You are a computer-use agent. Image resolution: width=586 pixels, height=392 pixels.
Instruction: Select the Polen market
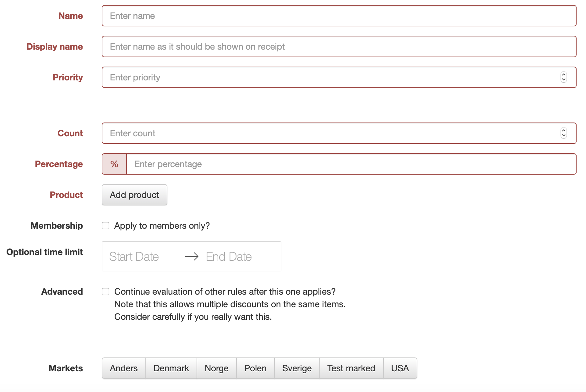(255, 368)
